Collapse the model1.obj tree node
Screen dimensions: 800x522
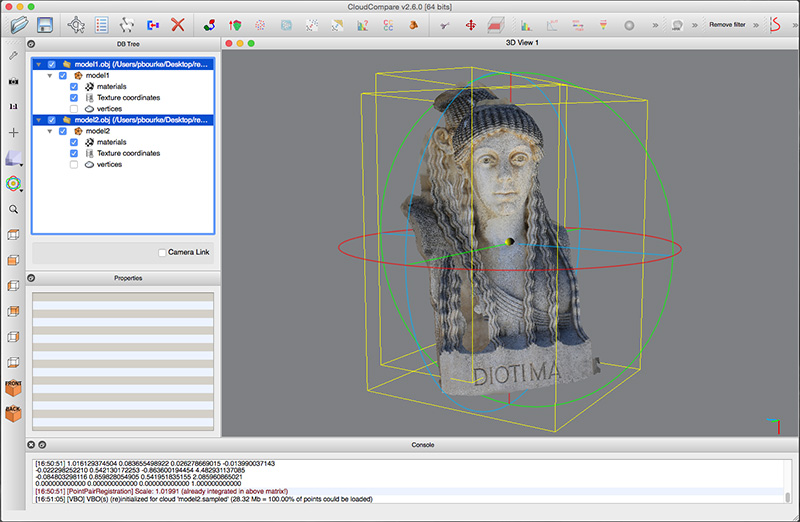pyautogui.click(x=39, y=65)
